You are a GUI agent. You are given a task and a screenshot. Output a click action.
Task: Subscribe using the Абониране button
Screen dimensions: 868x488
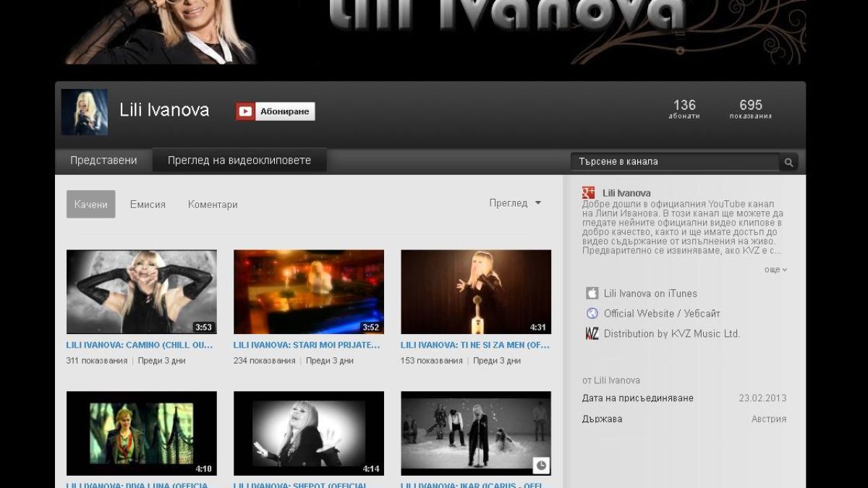pos(285,111)
